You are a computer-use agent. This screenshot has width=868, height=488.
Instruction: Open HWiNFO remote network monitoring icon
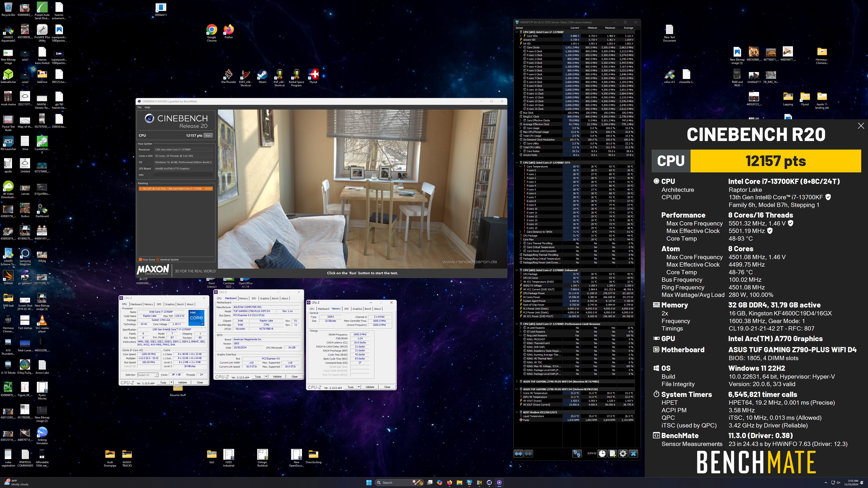577,454
